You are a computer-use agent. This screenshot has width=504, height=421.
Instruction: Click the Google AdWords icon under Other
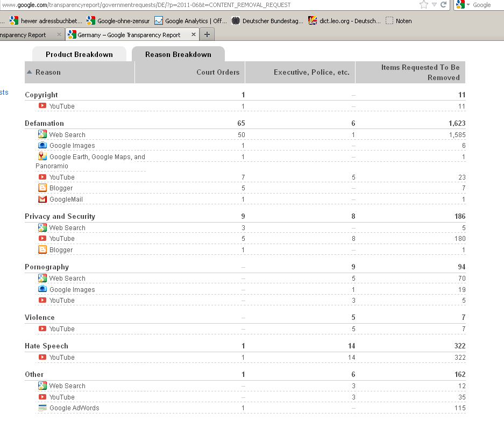[x=42, y=408]
